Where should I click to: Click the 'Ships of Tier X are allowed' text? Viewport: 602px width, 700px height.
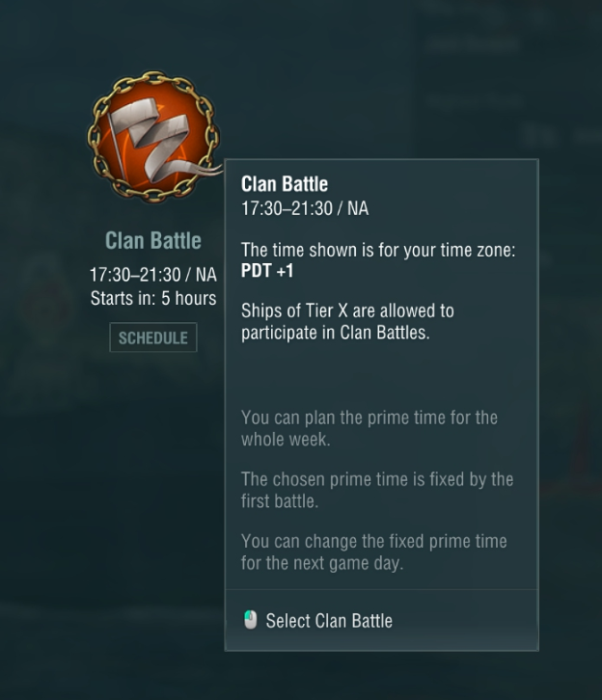point(347,311)
